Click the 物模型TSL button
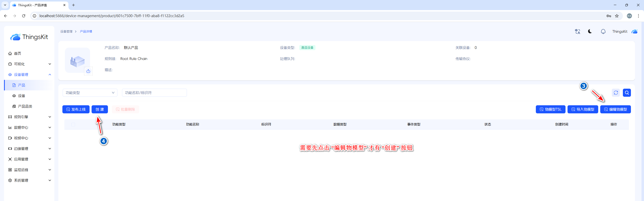 pos(550,109)
